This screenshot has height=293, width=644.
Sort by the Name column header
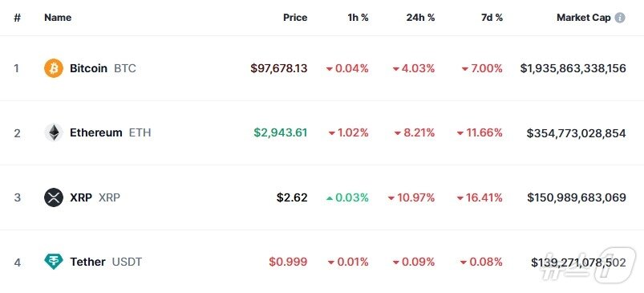tap(58, 18)
